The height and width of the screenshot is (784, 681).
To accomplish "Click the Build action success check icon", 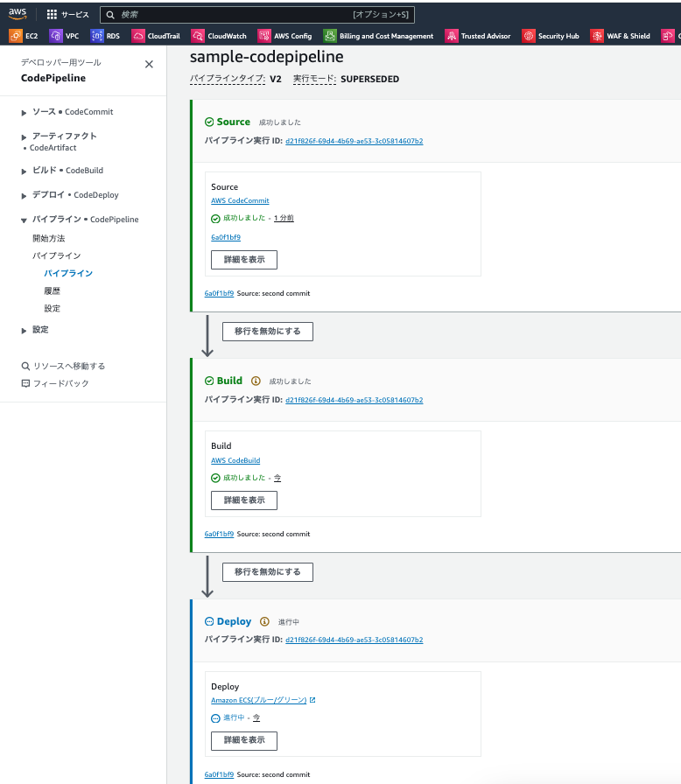I will coord(215,478).
